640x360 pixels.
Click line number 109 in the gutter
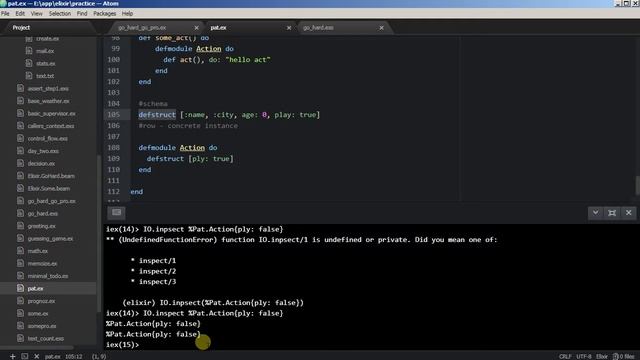113,159
